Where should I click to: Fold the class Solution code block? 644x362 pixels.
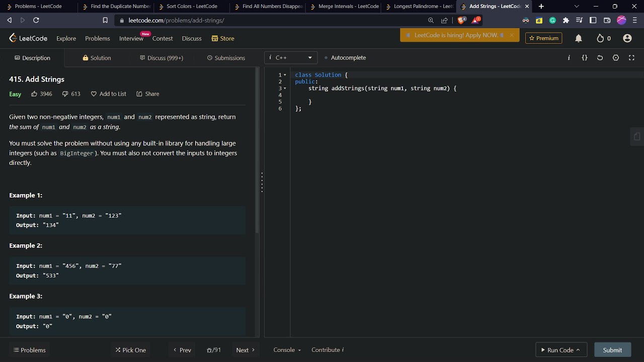285,75
